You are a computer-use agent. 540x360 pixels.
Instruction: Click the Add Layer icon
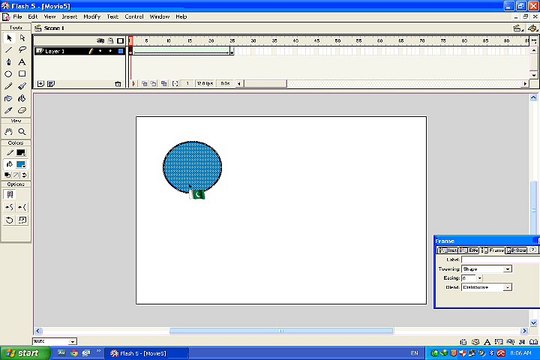(41, 84)
